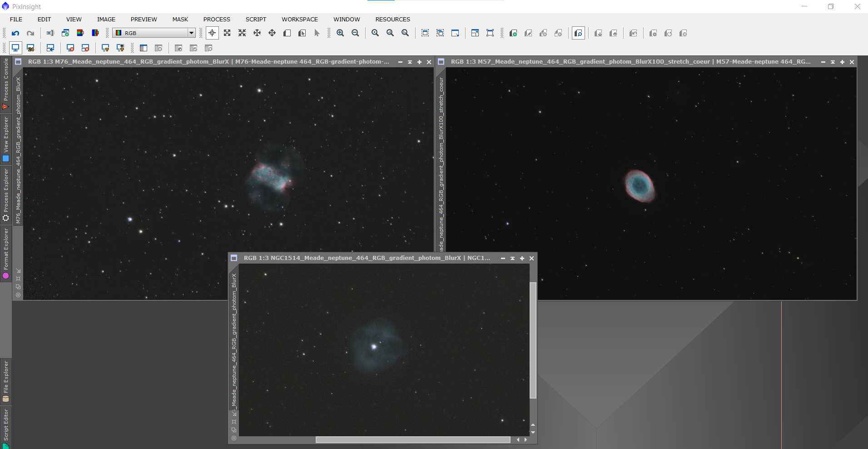Shade the NGC1514 image window
This screenshot has width=868, height=449.
tap(512, 258)
